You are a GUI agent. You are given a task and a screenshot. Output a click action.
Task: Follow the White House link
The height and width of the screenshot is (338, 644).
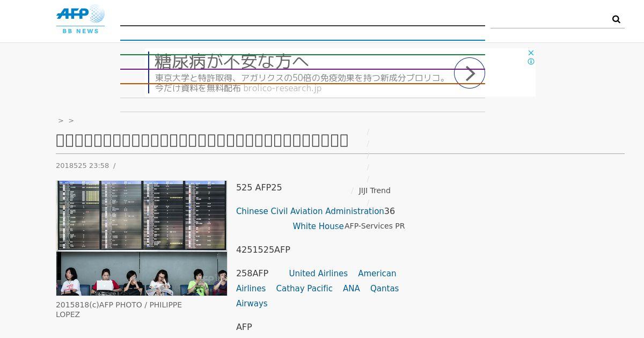pos(318,226)
